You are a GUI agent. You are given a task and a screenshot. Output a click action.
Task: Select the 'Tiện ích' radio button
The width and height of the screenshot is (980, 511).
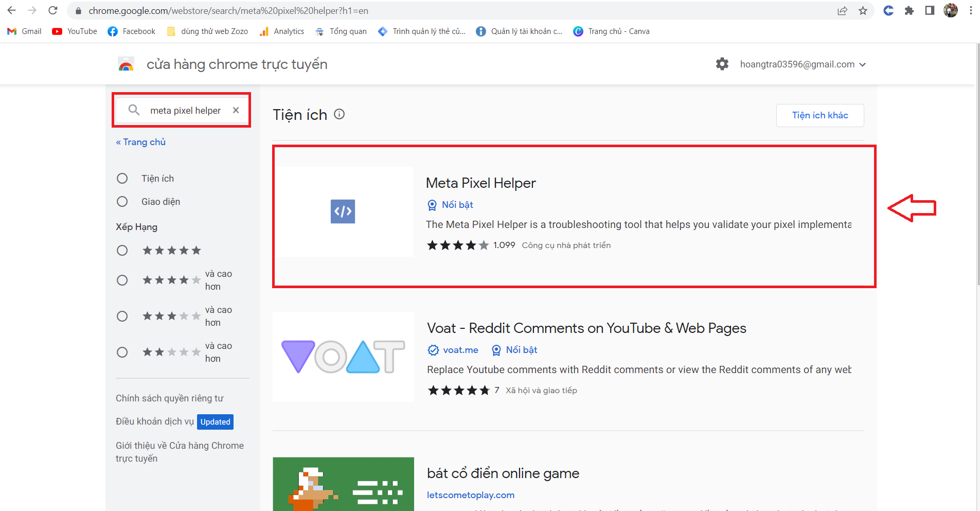coord(122,178)
